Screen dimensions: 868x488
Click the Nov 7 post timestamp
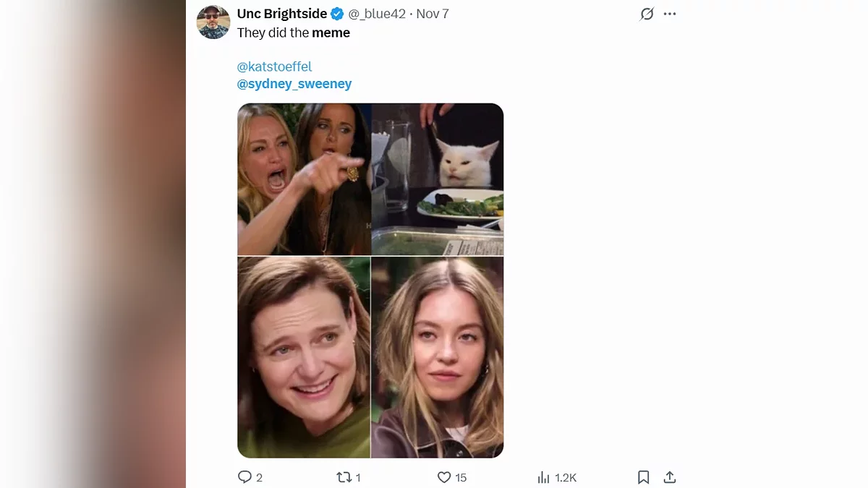pos(433,14)
